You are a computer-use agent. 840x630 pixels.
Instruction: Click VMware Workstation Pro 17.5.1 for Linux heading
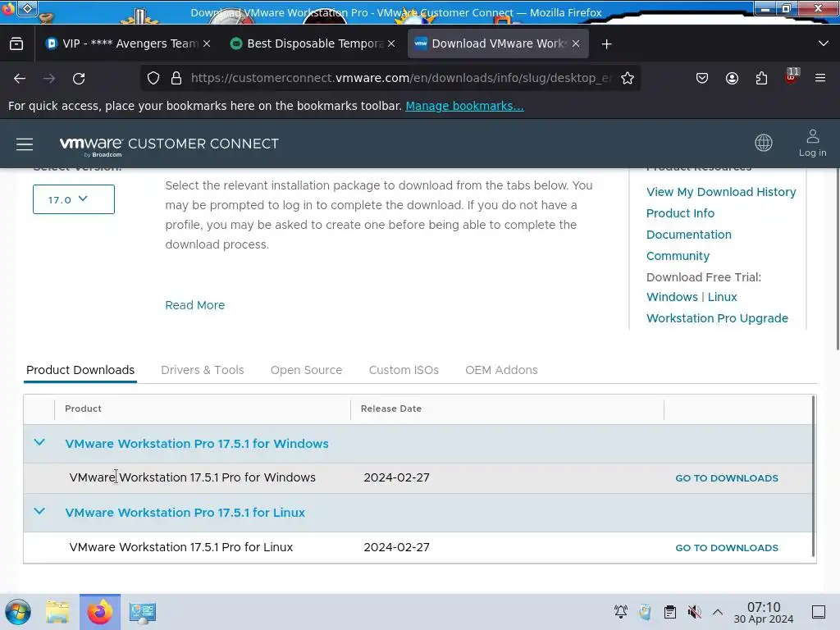coord(185,513)
